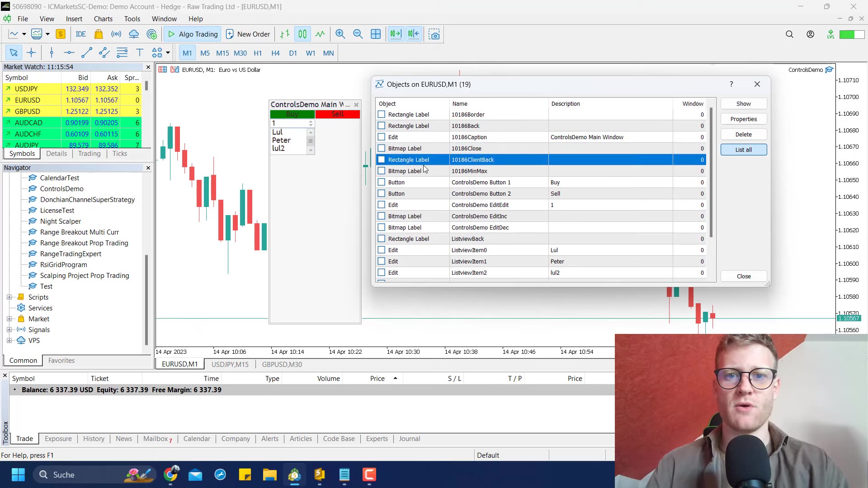Click the Zoom In magnifier icon

(340, 34)
